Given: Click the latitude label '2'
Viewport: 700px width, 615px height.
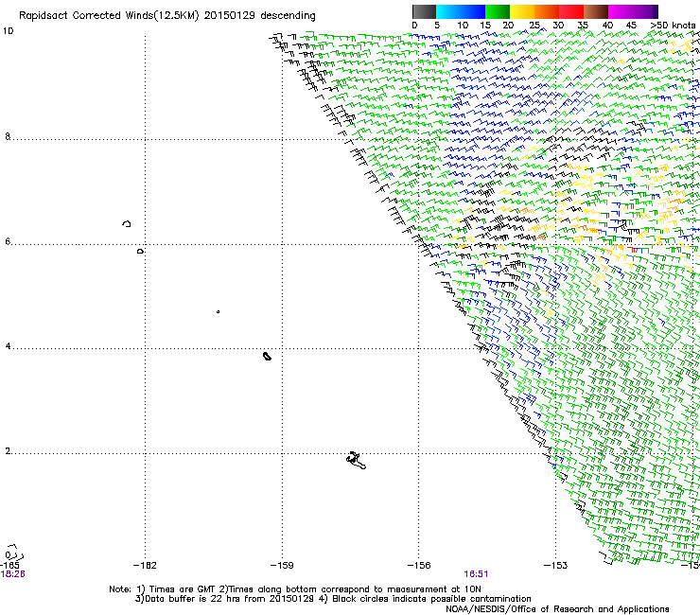Looking at the screenshot, I should [8, 450].
